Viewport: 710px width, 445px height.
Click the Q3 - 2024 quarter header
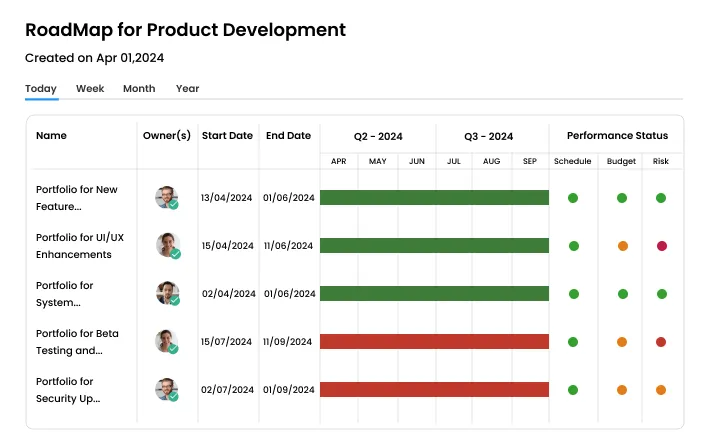pyautogui.click(x=489, y=137)
